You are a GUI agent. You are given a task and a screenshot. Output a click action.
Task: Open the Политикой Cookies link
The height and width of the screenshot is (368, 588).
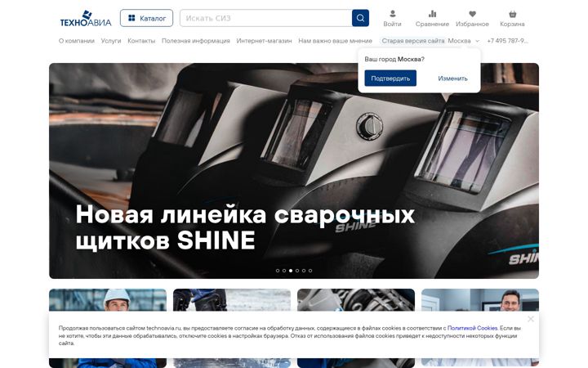click(472, 328)
